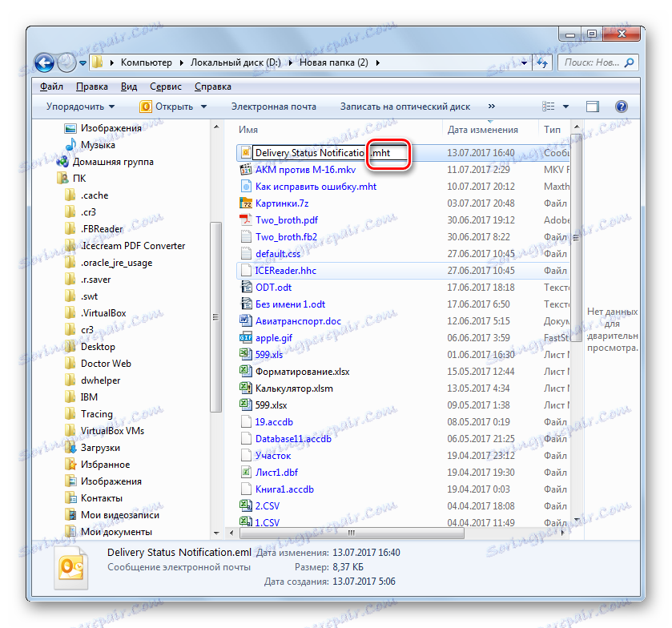
Task: Open Домашняя группа in navigation pane
Action: point(113,162)
